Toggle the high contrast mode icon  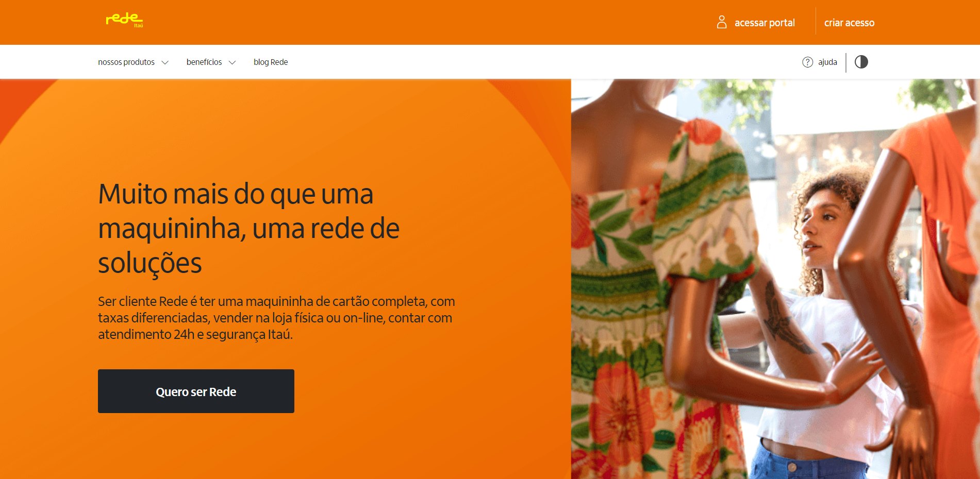point(861,62)
